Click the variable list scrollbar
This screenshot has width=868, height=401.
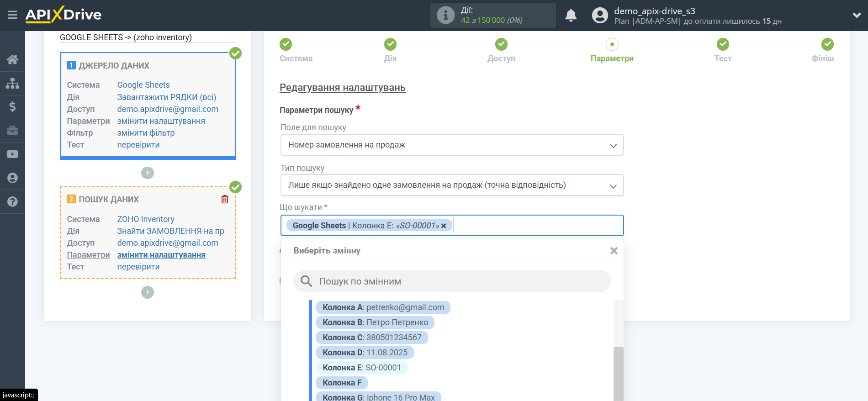pos(618,374)
